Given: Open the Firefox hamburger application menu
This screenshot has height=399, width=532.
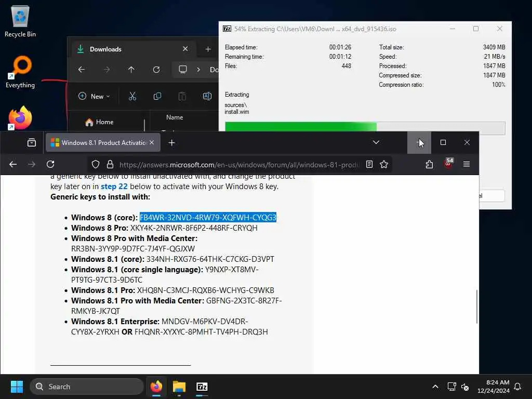Looking at the screenshot, I should 467,165.
